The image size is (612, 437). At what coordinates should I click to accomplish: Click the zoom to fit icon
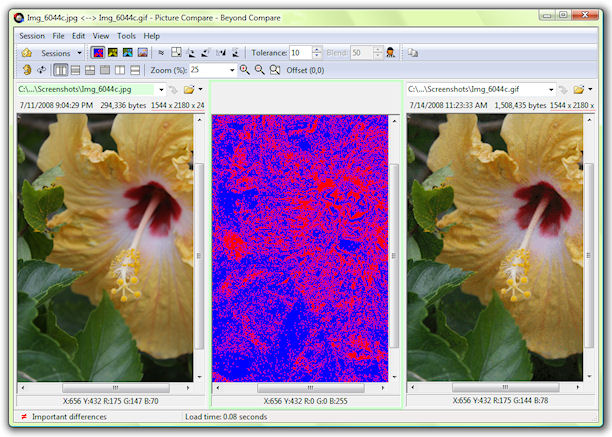tap(275, 70)
